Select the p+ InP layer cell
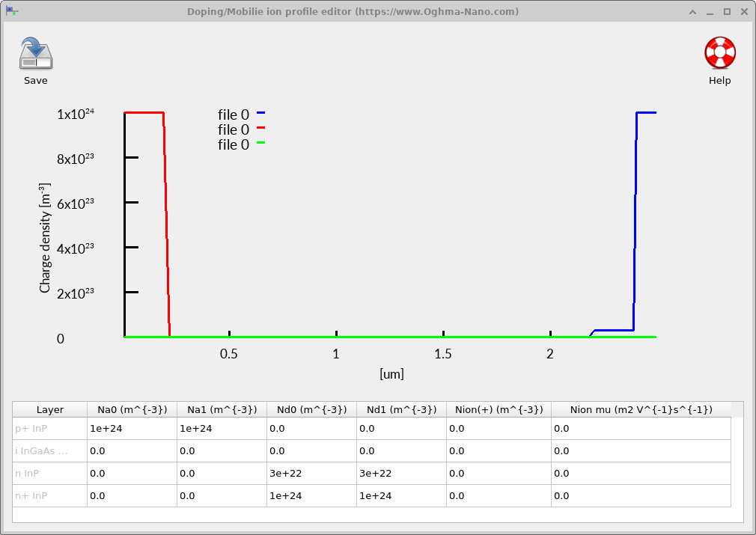Viewport: 756px width, 535px height. 49,429
